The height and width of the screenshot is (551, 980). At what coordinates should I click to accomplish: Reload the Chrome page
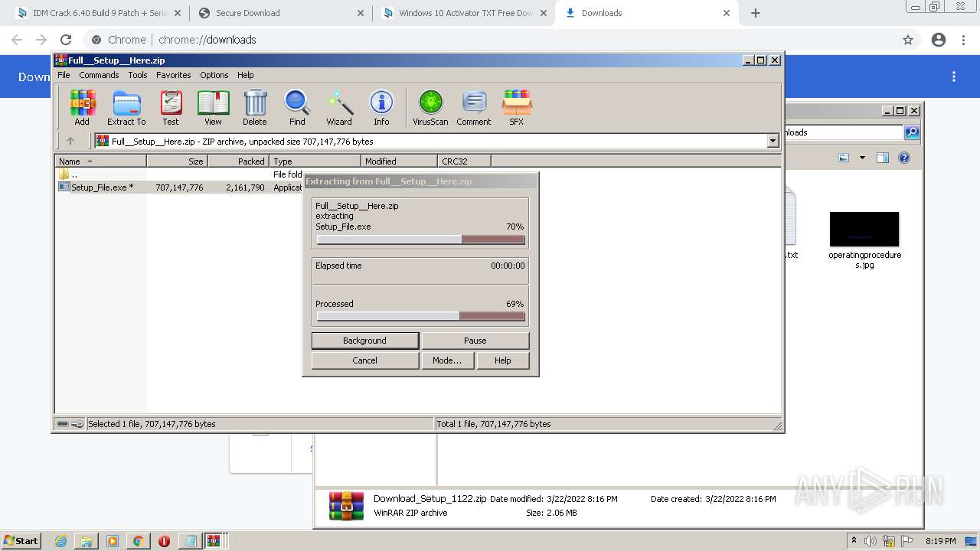click(66, 40)
